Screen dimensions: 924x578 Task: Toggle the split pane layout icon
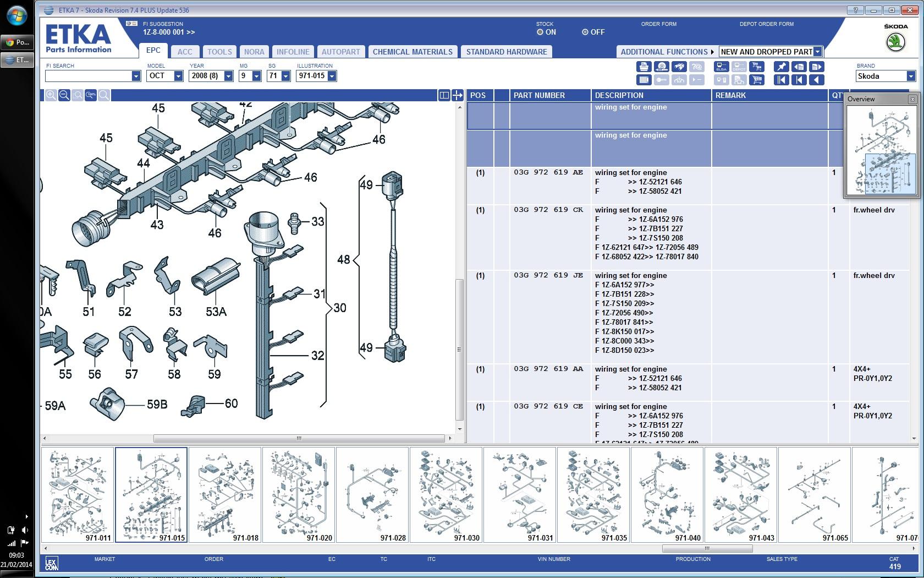pyautogui.click(x=444, y=95)
